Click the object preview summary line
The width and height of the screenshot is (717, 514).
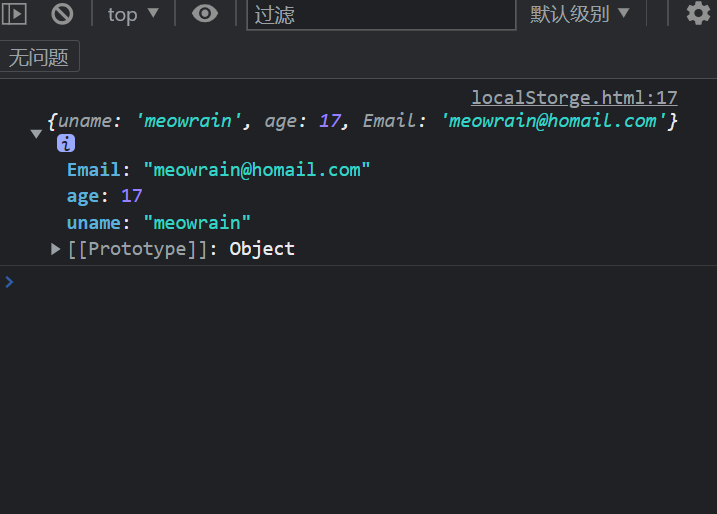(360, 121)
